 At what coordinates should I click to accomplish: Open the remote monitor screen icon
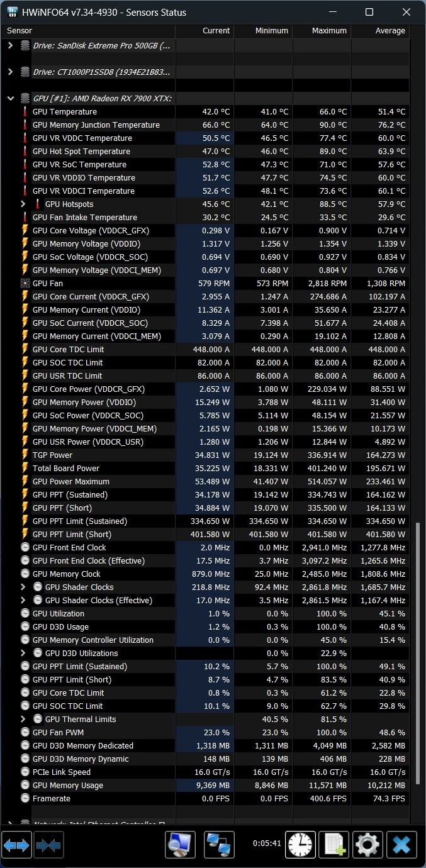180,845
